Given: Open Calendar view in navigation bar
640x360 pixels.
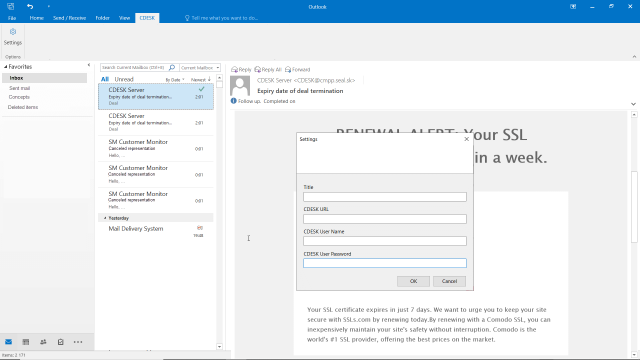Looking at the screenshot, I should pos(26,342).
